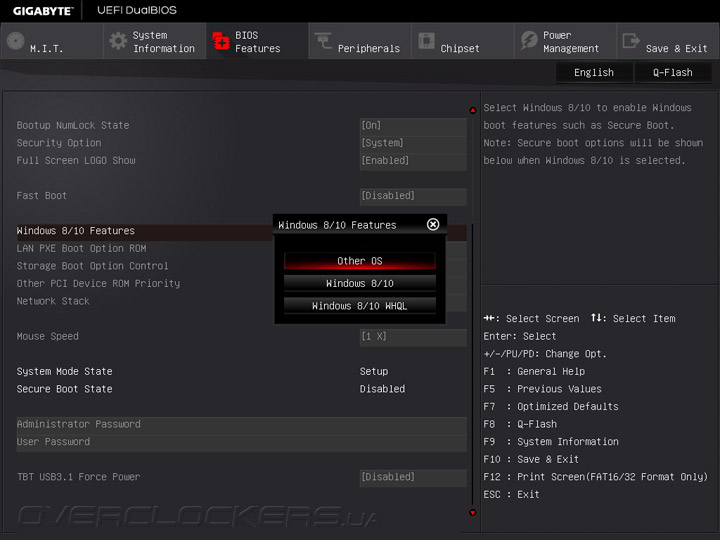Click the System Mode State label
The height and width of the screenshot is (540, 720).
click(x=64, y=371)
